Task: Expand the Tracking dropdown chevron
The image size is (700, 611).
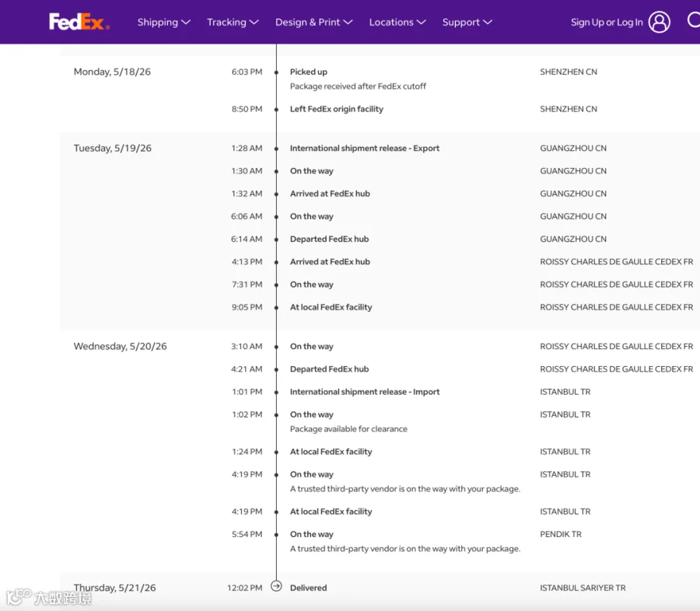Action: pyautogui.click(x=254, y=23)
